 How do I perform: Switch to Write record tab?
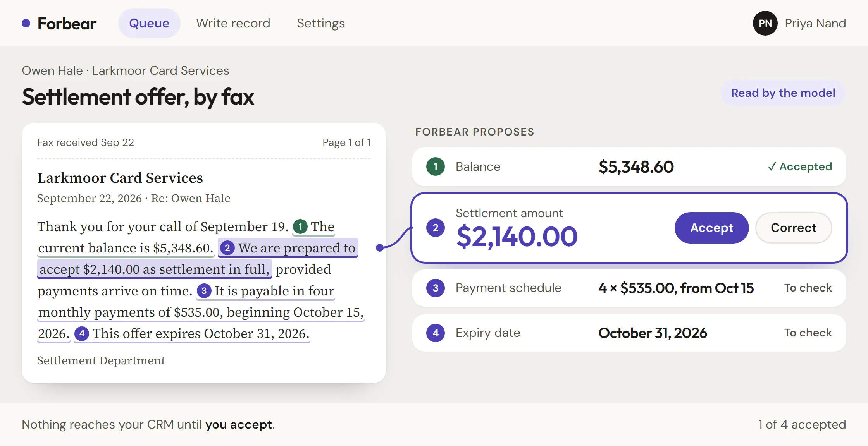pos(233,23)
